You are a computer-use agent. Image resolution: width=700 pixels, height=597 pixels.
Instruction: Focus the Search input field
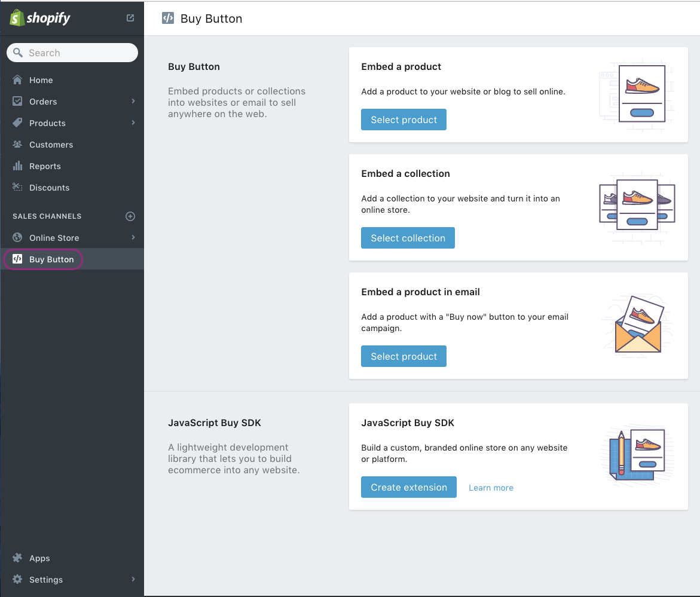pyautogui.click(x=72, y=53)
